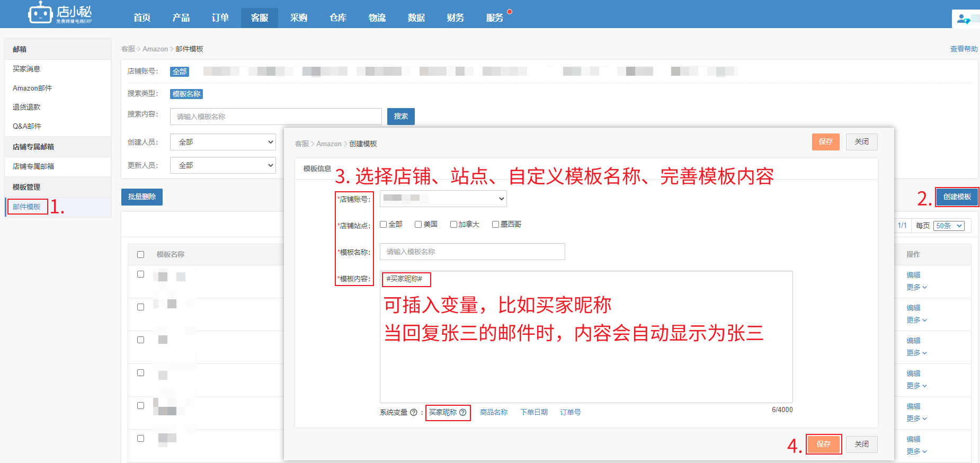Click the 搜索 button
The image size is (980, 463).
click(x=401, y=117)
